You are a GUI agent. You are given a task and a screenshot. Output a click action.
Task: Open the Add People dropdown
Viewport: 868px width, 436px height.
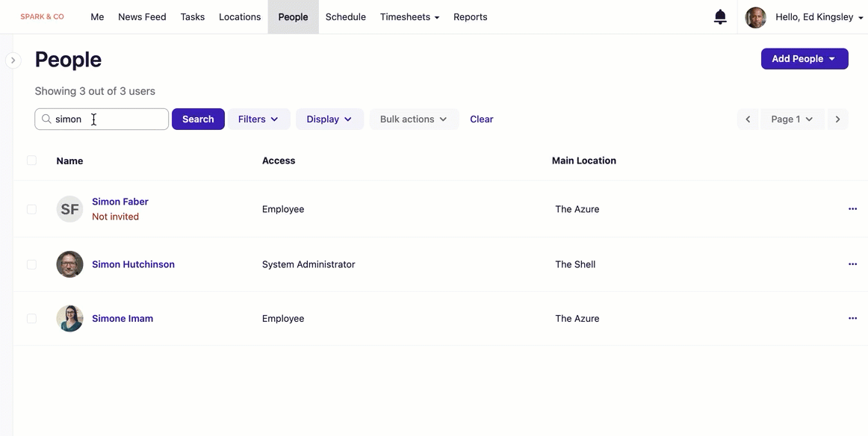[x=804, y=59]
